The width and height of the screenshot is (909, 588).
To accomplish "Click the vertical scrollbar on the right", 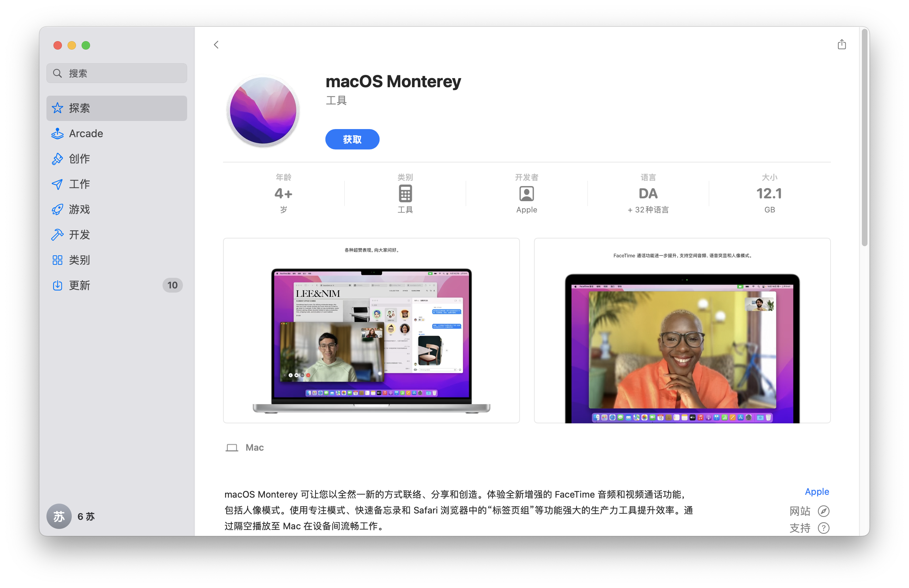I will coord(864,138).
